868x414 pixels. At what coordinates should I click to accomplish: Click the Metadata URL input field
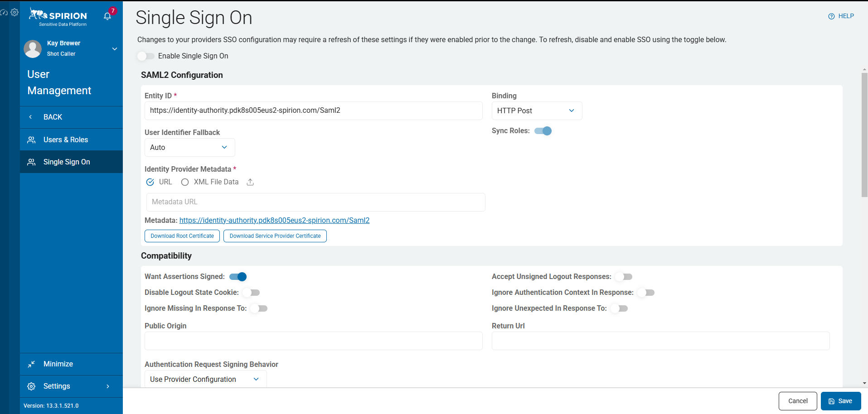(315, 202)
